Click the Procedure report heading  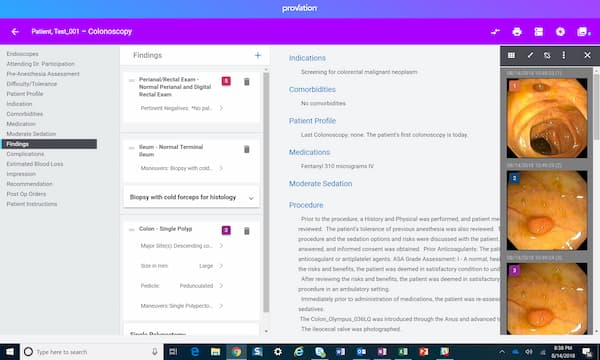point(306,205)
